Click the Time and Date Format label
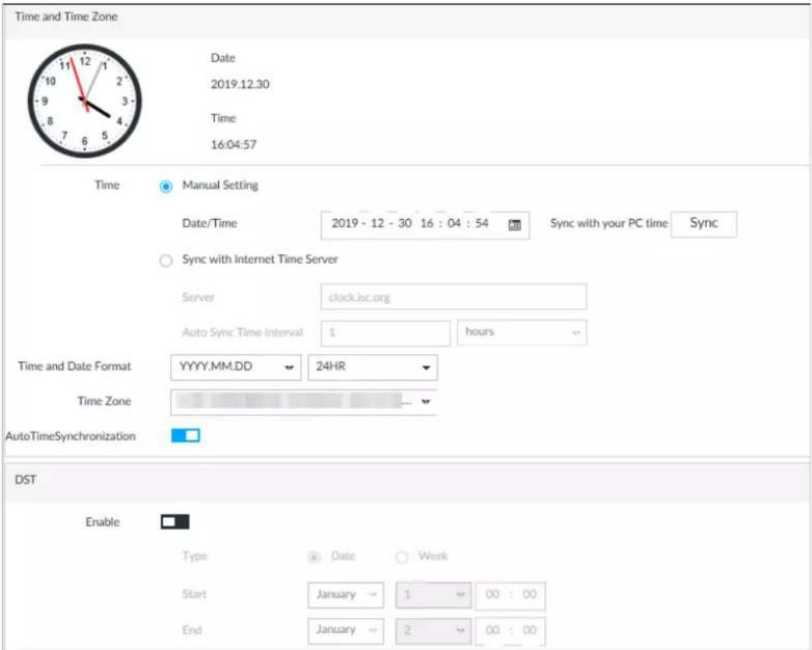This screenshot has height=650, width=812. pyautogui.click(x=75, y=366)
